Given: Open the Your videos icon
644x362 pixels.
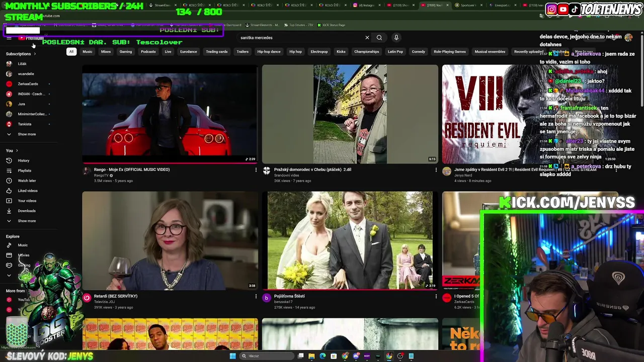Looking at the screenshot, I should pyautogui.click(x=9, y=201).
